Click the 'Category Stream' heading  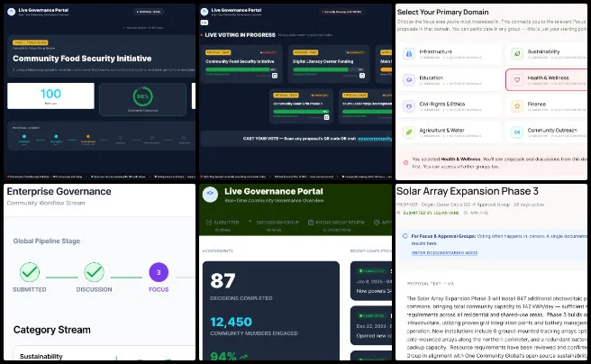(x=52, y=330)
